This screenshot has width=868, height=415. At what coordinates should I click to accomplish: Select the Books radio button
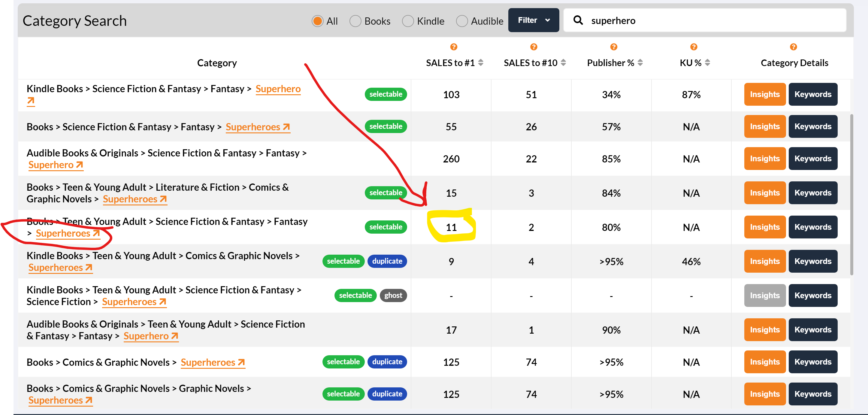(355, 21)
